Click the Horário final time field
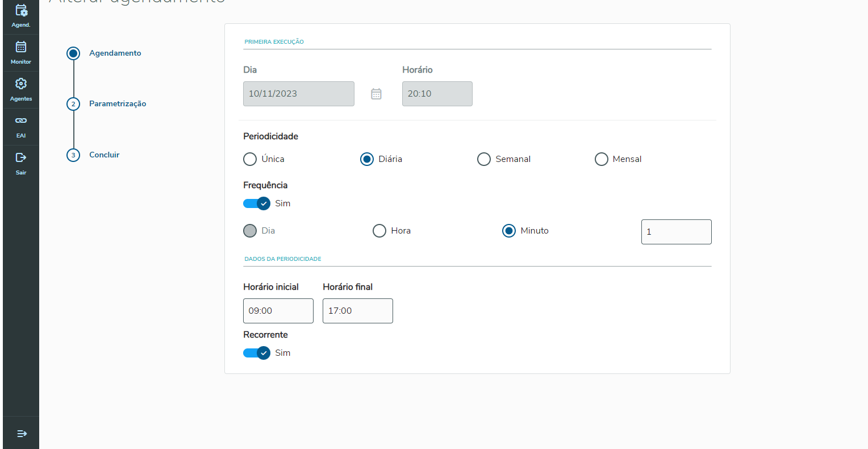The height and width of the screenshot is (449, 868). [357, 311]
